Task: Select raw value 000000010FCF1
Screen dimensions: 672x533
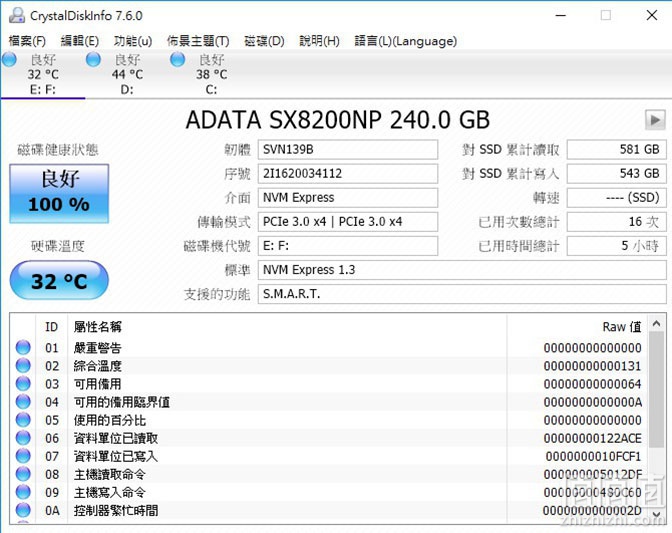Action: (x=593, y=456)
